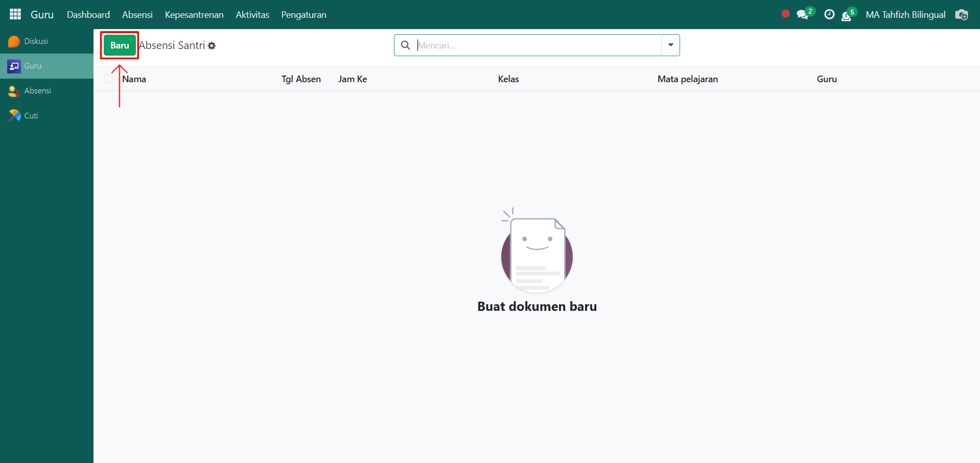Click the magnifier search icon
980x463 pixels.
point(406,45)
